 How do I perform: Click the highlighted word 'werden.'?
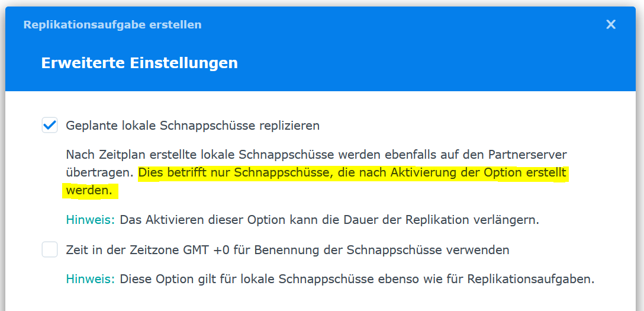(x=89, y=191)
